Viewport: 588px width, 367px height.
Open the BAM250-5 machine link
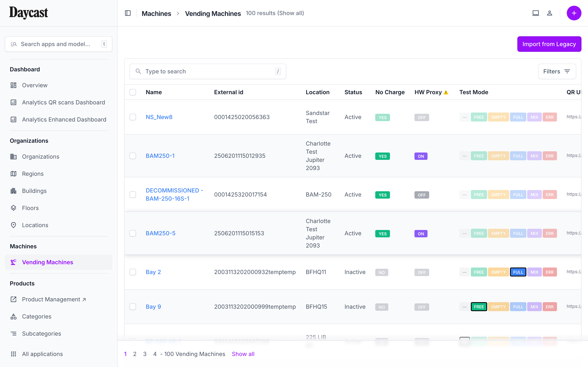(x=160, y=233)
